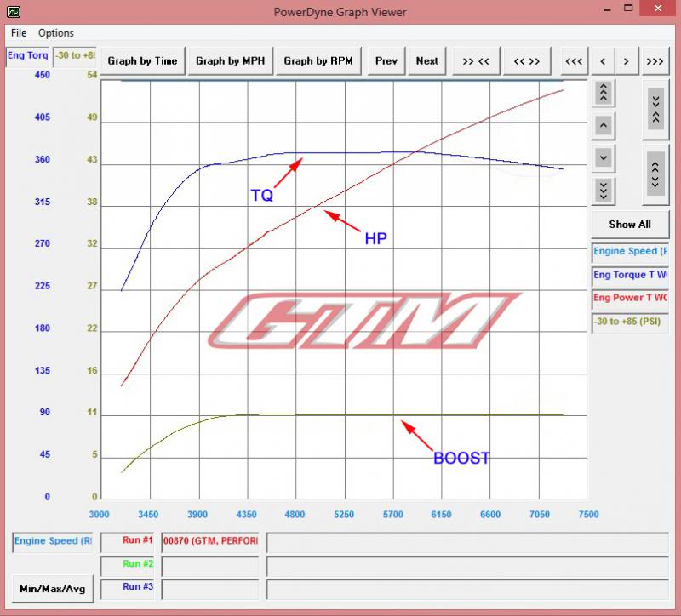
Task: Open the File menu
Action: pyautogui.click(x=19, y=33)
